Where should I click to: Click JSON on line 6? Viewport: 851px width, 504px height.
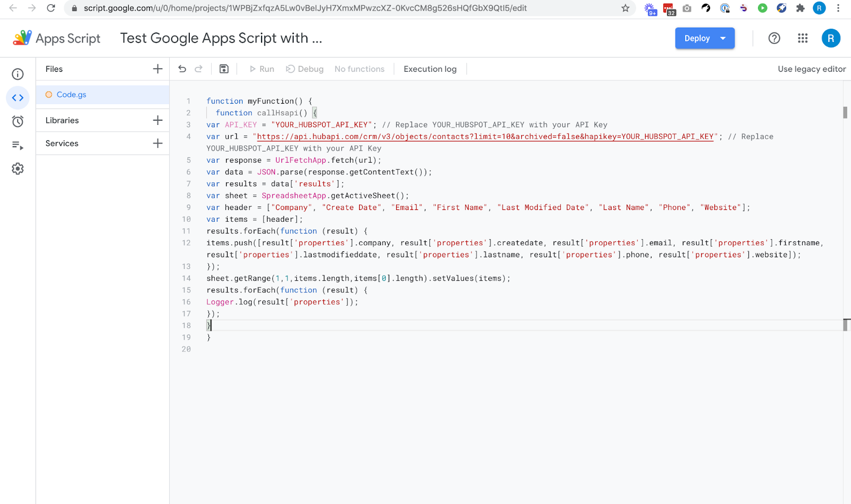266,172
